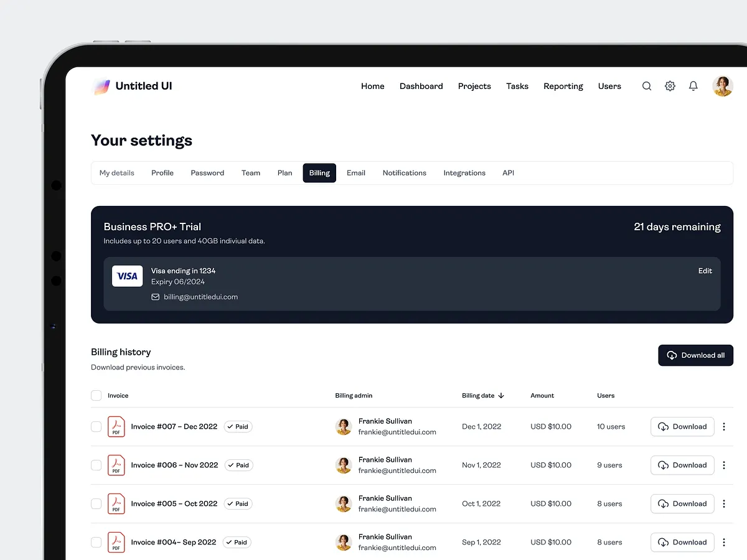
Task: Open the three-dot options for Invoice #004
Action: [724, 542]
